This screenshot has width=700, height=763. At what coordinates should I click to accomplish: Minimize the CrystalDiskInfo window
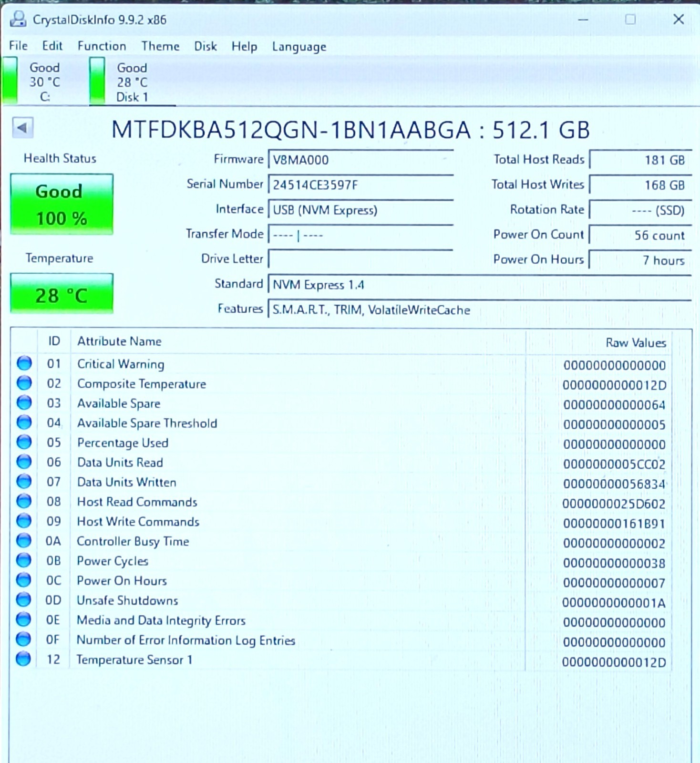[583, 20]
